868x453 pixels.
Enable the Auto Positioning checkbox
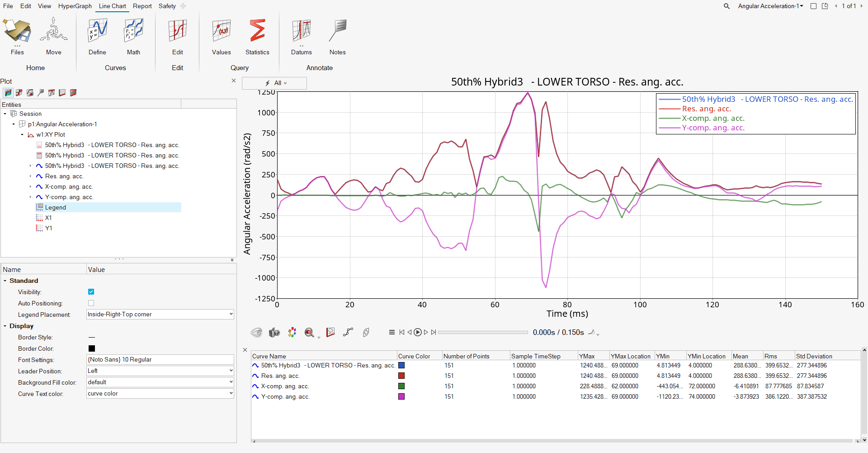click(x=91, y=303)
